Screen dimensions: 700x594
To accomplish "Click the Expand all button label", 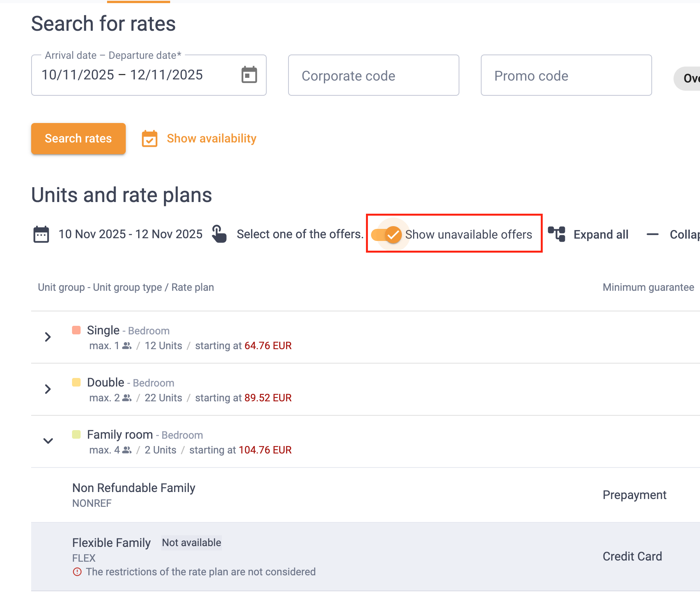I will 601,234.
